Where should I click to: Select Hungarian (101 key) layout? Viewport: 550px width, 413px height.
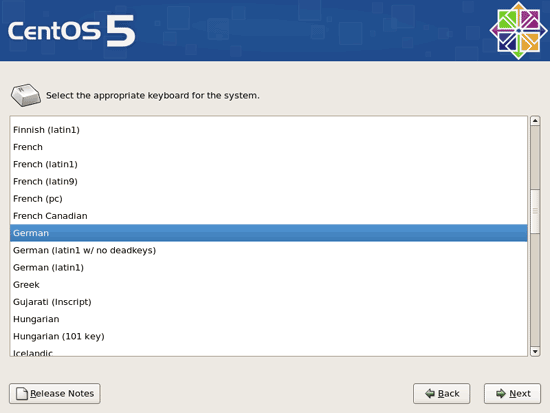coord(269,336)
